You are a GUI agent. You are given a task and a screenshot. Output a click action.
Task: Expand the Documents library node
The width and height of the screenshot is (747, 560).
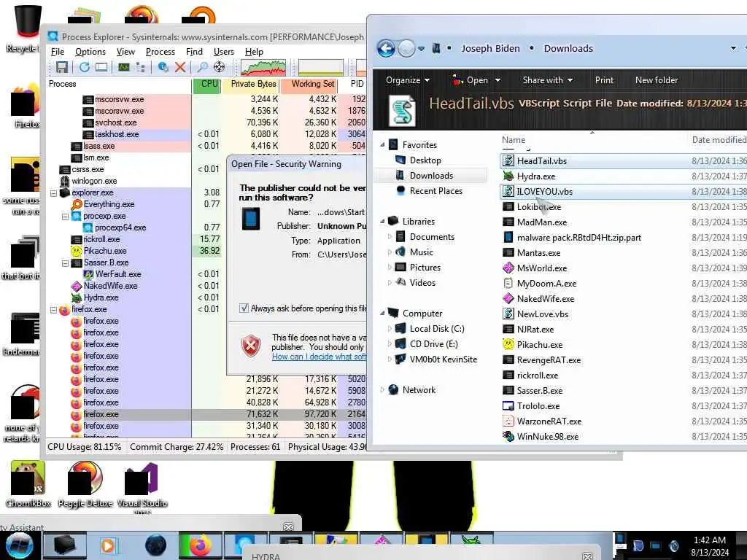(x=390, y=237)
